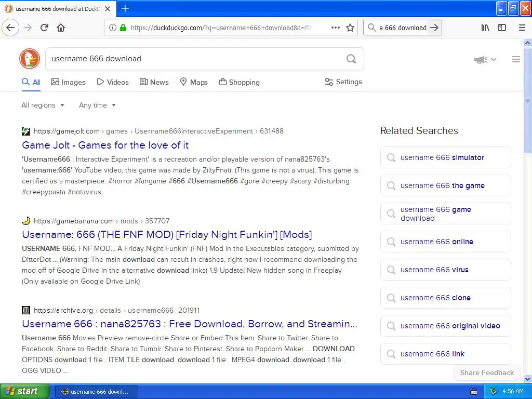Open page actions three-dot menu
Viewport: 532px width, 399px height.
click(335, 28)
